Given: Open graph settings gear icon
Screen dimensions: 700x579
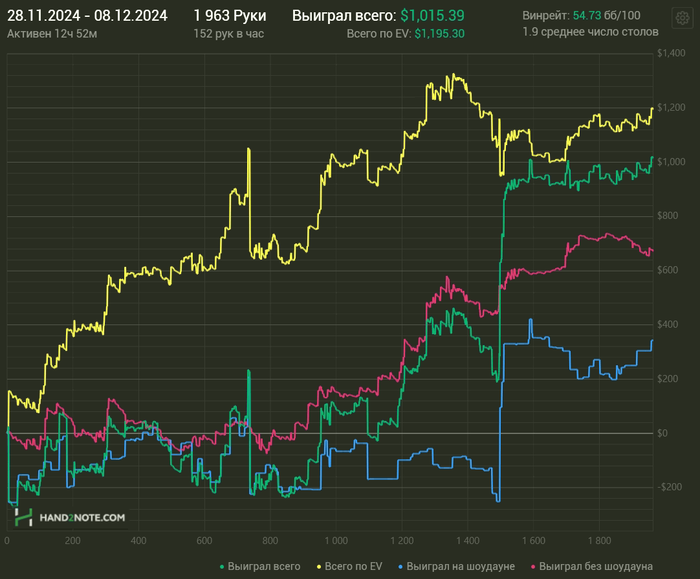Looking at the screenshot, I should click(x=682, y=18).
